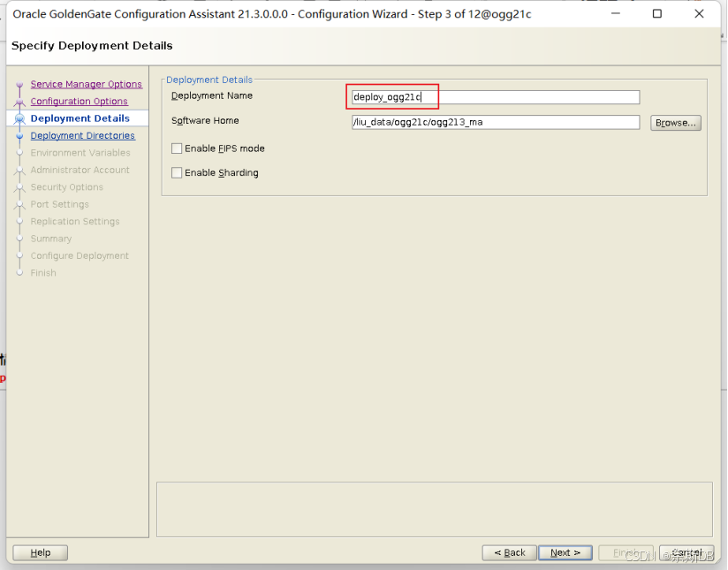Click the Replication Settings step label
The width and height of the screenshot is (728, 570).
pos(75,222)
